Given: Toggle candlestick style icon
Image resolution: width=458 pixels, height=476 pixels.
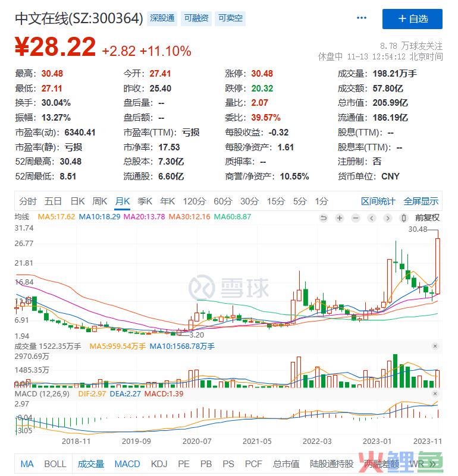Looking at the screenshot, I should 404,218.
